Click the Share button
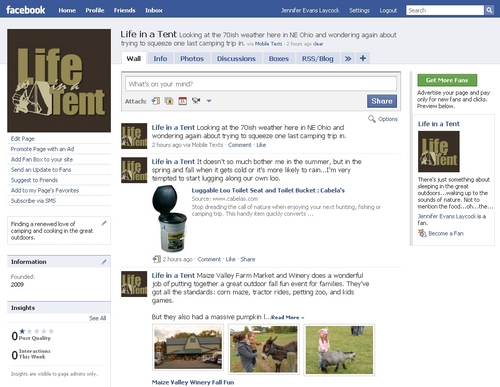 click(x=382, y=101)
